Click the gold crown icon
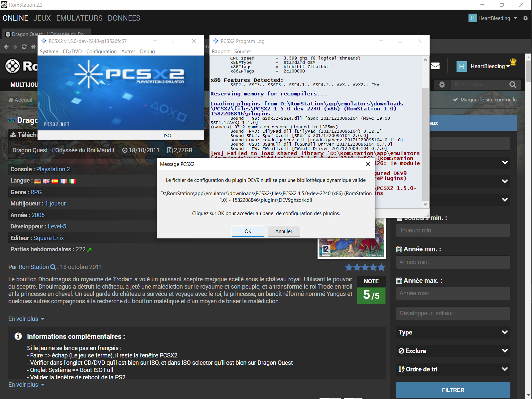The image size is (532, 399). point(513,62)
